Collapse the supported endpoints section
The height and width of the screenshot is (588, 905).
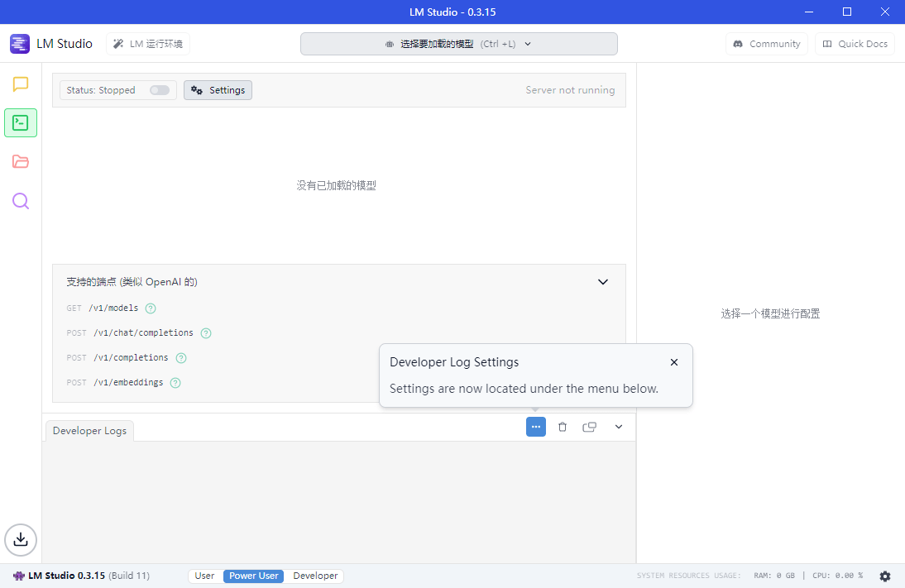[x=603, y=282]
